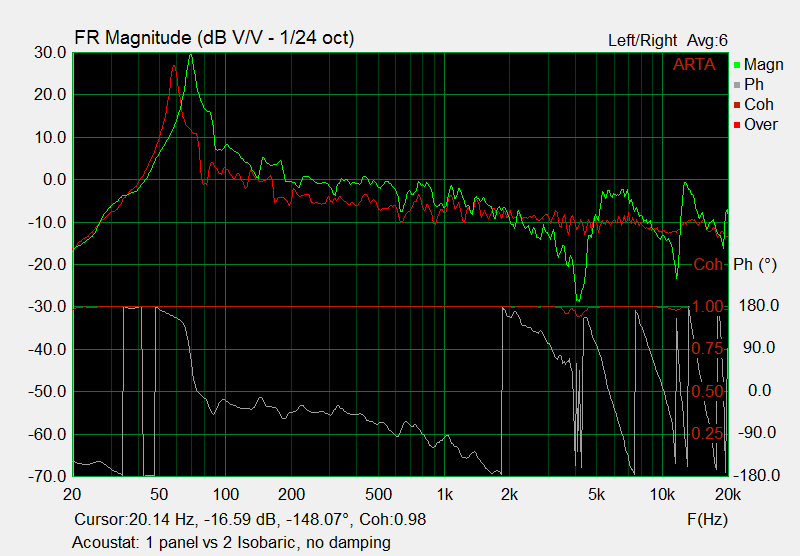Click the 100 frequency axis label

click(x=226, y=494)
